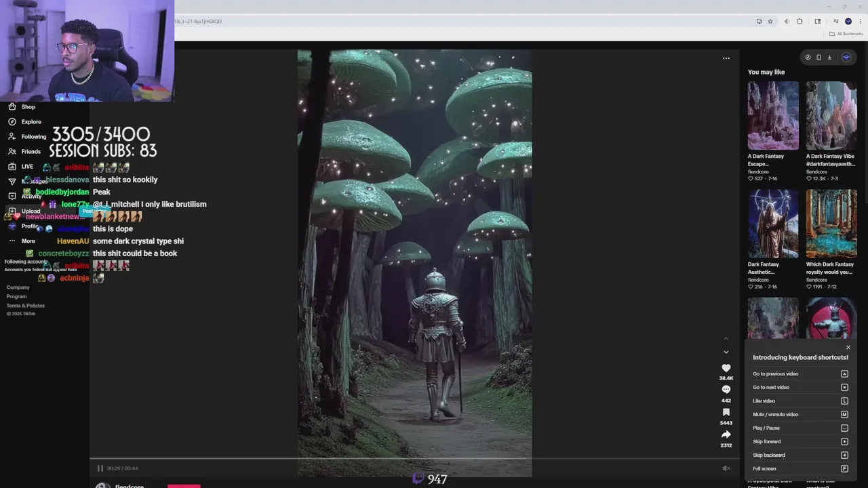Open comments via speech bubble icon
This screenshot has width=868, height=488.
pyautogui.click(x=726, y=390)
